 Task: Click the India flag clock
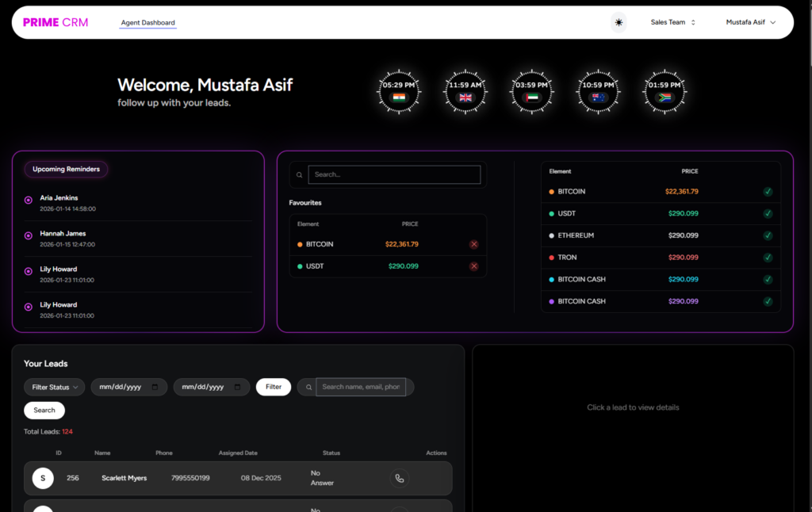click(399, 91)
